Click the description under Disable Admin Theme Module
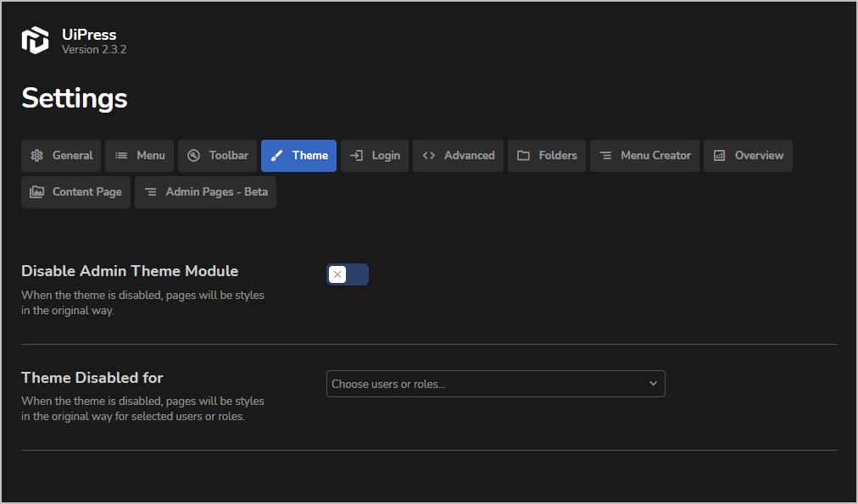This screenshot has height=504, width=858. [142, 303]
